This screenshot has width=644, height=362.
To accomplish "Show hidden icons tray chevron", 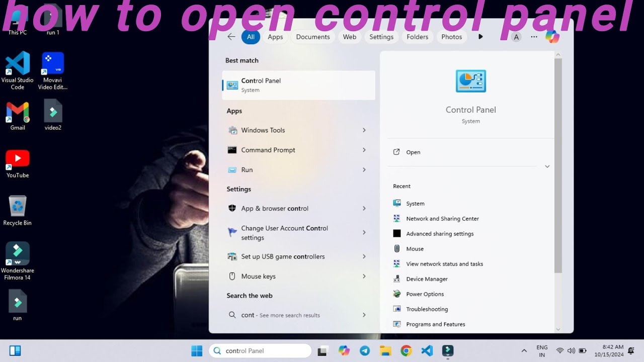I will 524,351.
